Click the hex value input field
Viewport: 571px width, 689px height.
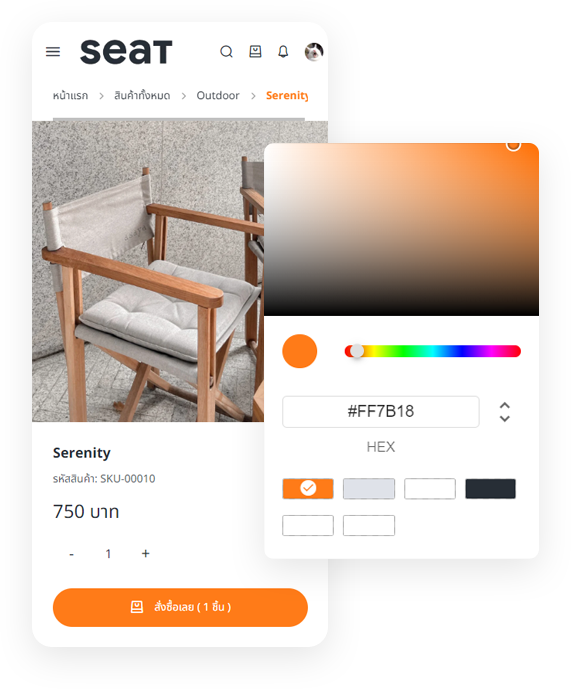381,412
